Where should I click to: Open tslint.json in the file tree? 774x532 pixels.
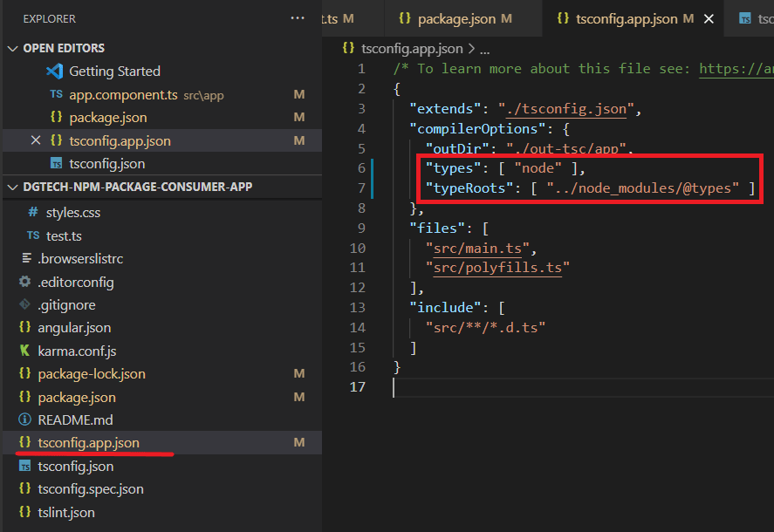click(66, 512)
